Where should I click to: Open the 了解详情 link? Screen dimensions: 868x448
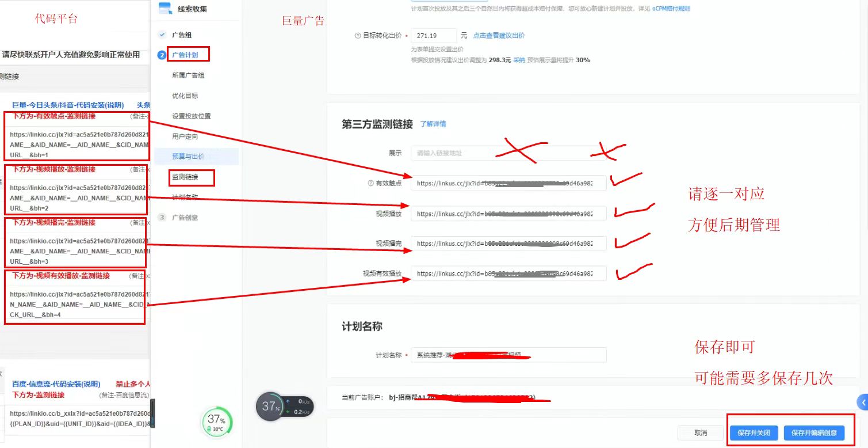433,124
